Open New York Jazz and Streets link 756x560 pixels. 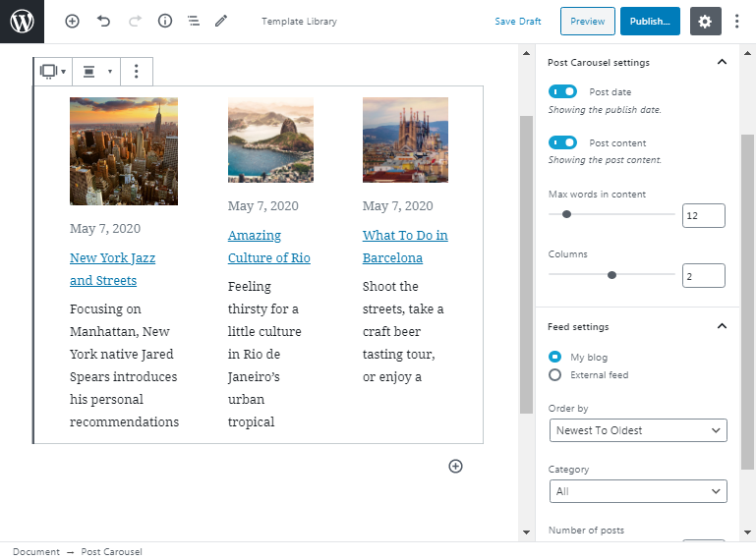(112, 269)
